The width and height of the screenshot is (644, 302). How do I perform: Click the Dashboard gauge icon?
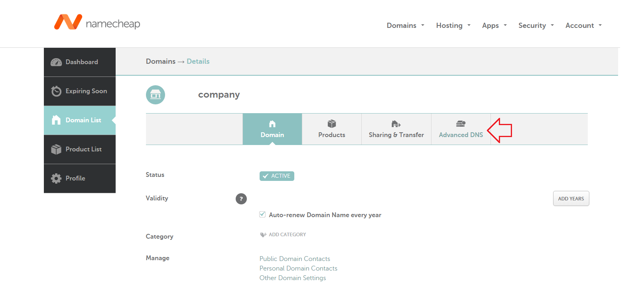click(56, 62)
